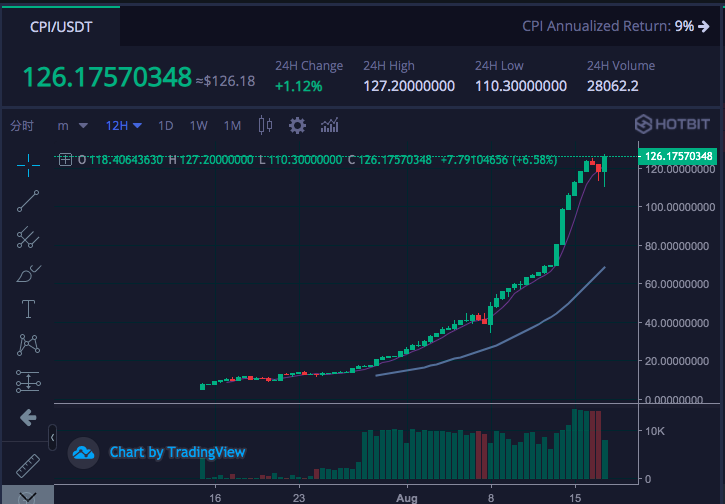Select the long position prediction tool
Viewport: 725px width, 504px height.
pos(28,381)
